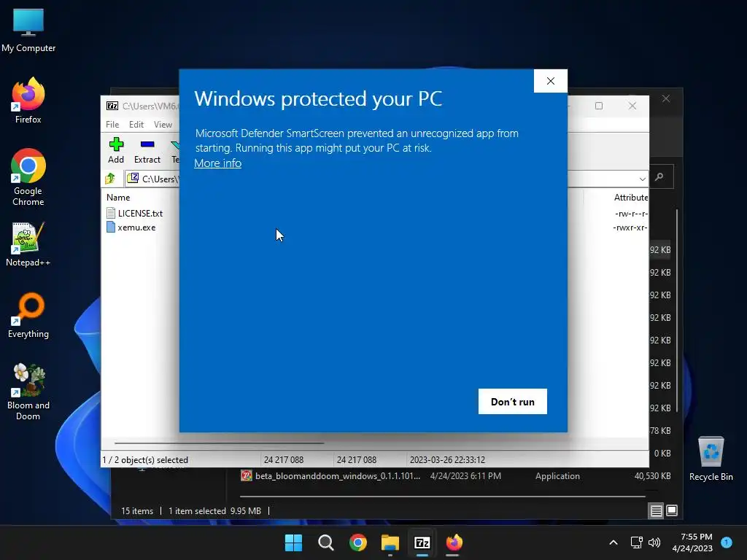This screenshot has width=747, height=560.
Task: Open the notification badge
Action: (x=727, y=542)
